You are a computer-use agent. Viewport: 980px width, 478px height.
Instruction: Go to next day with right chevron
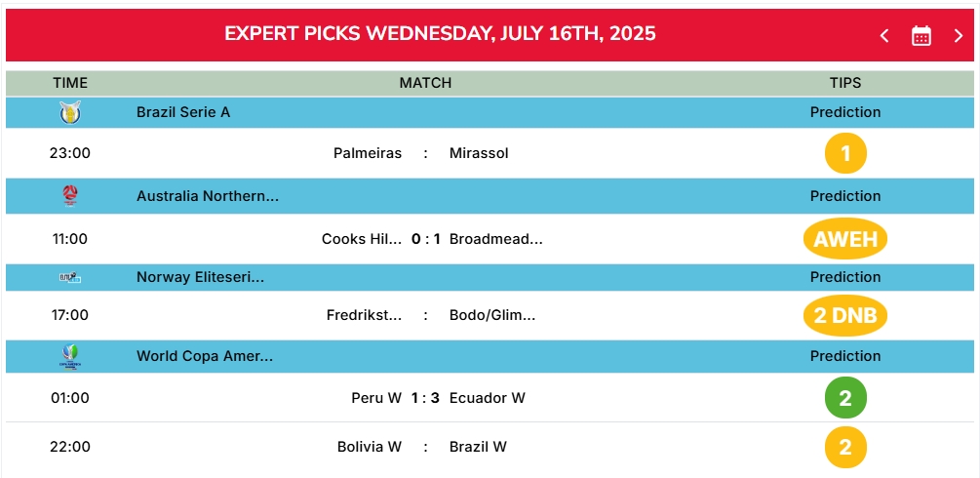pos(958,36)
